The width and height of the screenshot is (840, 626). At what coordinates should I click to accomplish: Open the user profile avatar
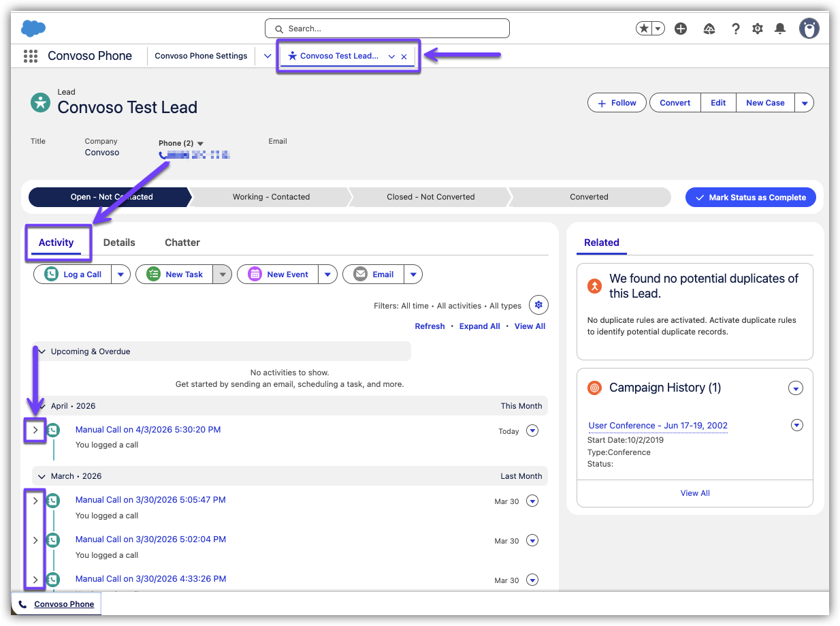point(809,29)
